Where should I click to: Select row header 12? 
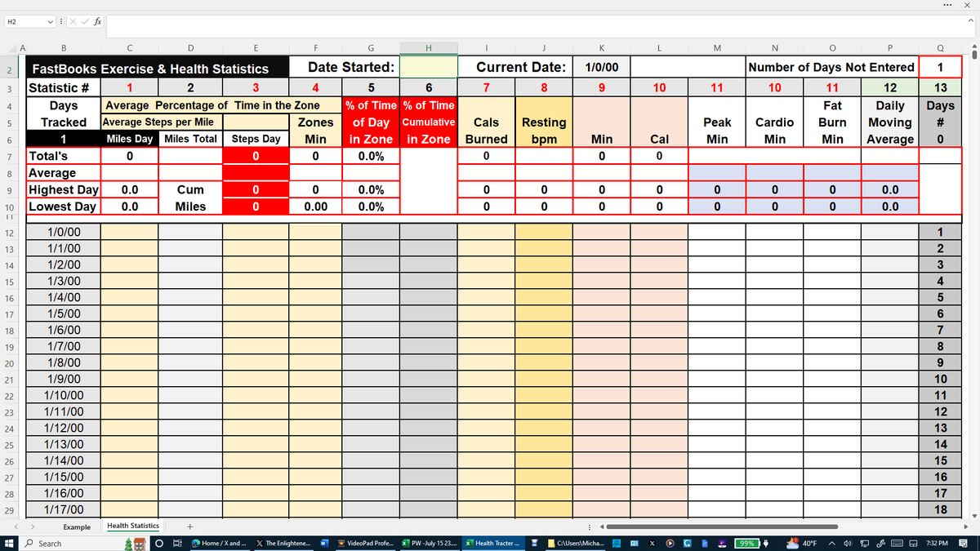(8, 233)
